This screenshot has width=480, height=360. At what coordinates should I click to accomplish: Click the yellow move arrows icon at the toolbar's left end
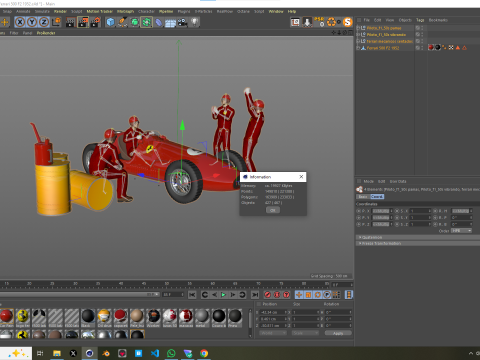pos(5,22)
